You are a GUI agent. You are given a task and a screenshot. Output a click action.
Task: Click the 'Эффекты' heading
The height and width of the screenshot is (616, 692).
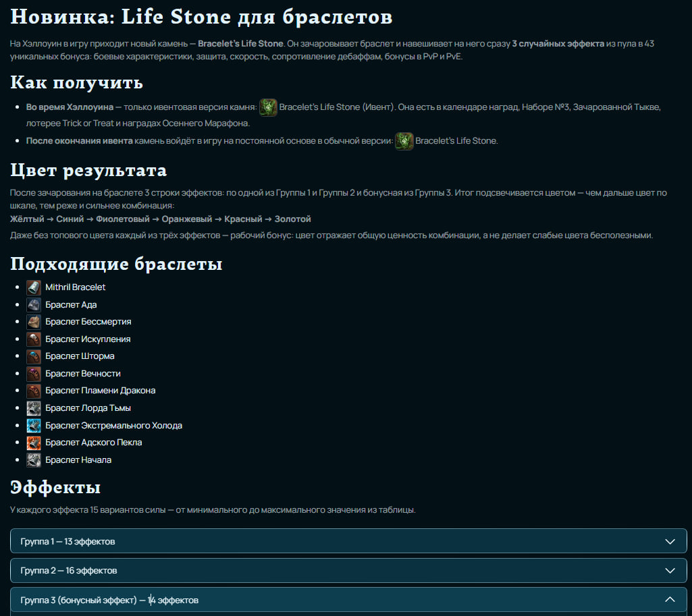coord(55,487)
